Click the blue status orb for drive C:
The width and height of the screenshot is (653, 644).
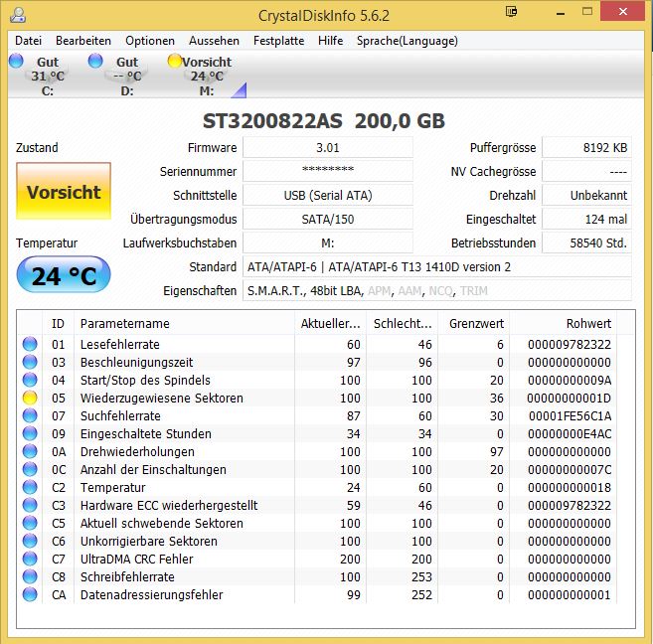(x=16, y=61)
